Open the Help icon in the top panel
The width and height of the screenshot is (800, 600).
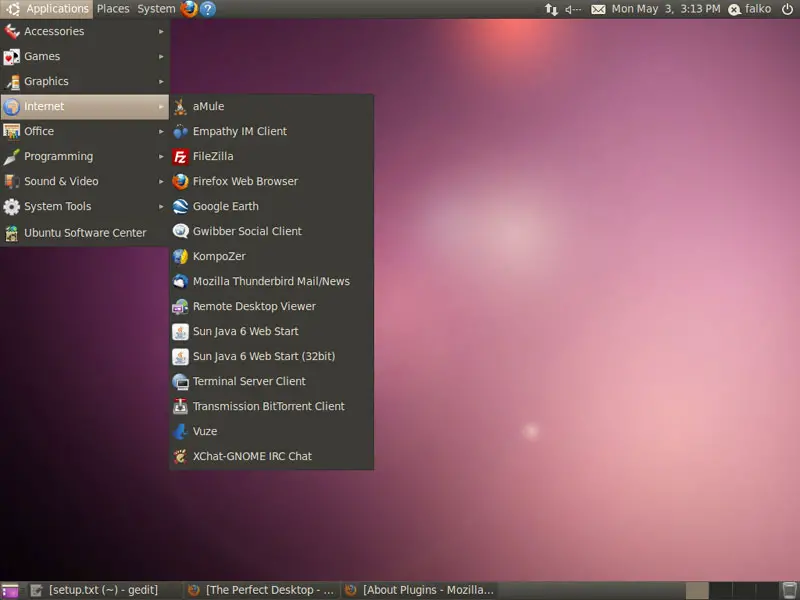208,9
